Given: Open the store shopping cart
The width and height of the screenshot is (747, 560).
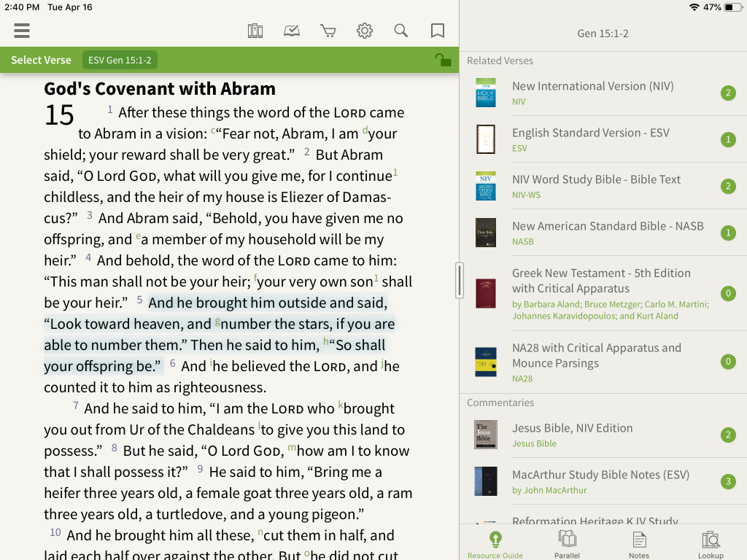Looking at the screenshot, I should pos(328,31).
